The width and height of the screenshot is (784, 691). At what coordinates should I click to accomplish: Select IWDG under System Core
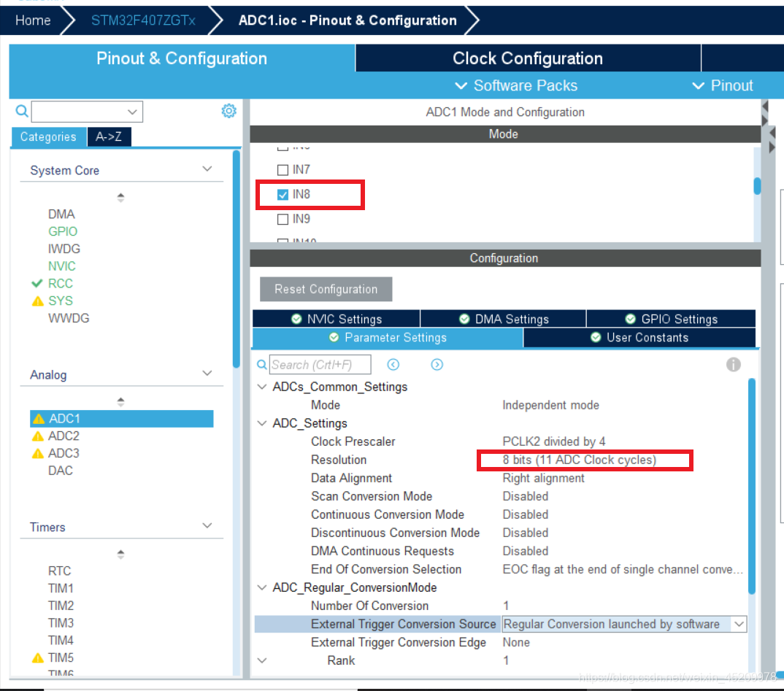click(64, 249)
